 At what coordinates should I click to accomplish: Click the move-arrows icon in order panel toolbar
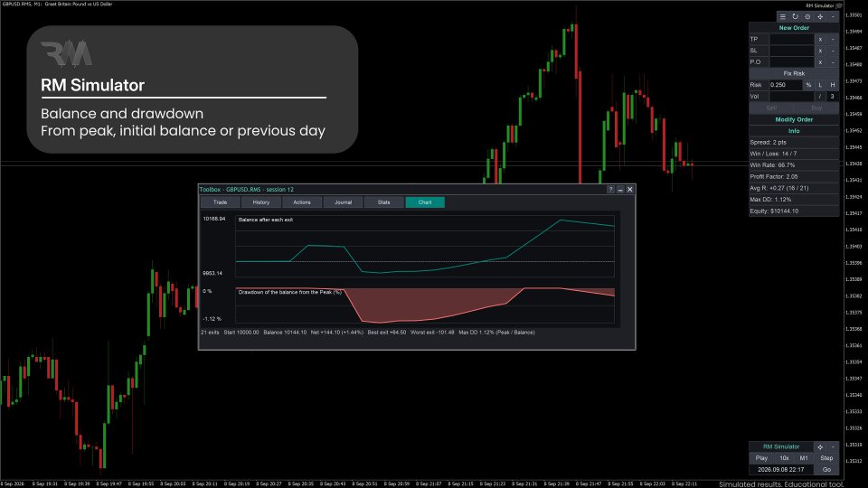[x=820, y=16]
